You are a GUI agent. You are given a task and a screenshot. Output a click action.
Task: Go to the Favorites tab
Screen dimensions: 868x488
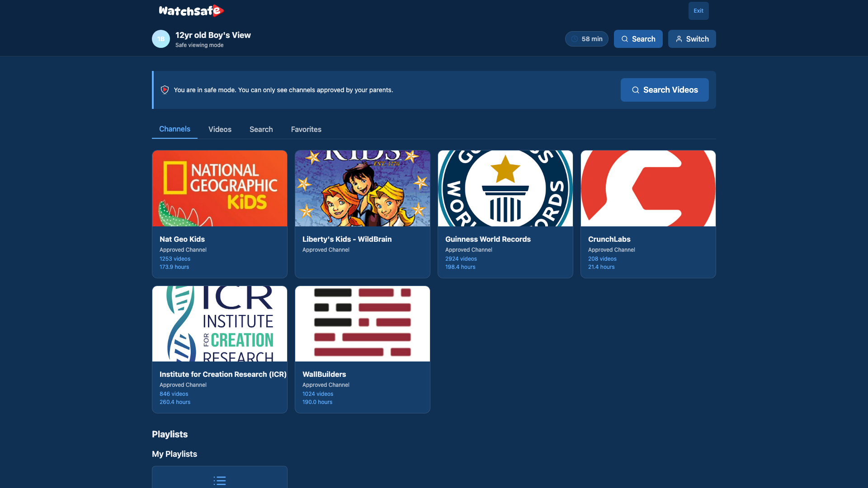tap(306, 129)
